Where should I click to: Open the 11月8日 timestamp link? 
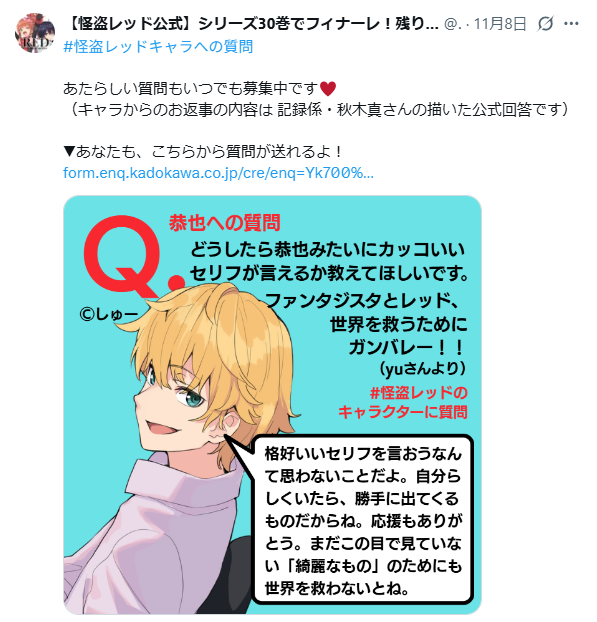[500, 24]
